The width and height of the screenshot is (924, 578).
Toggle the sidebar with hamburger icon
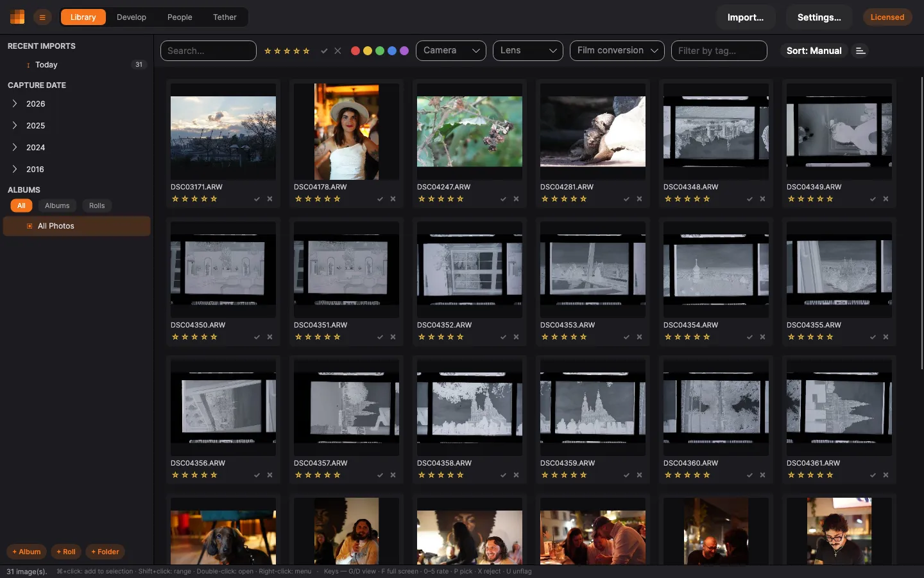tap(42, 17)
